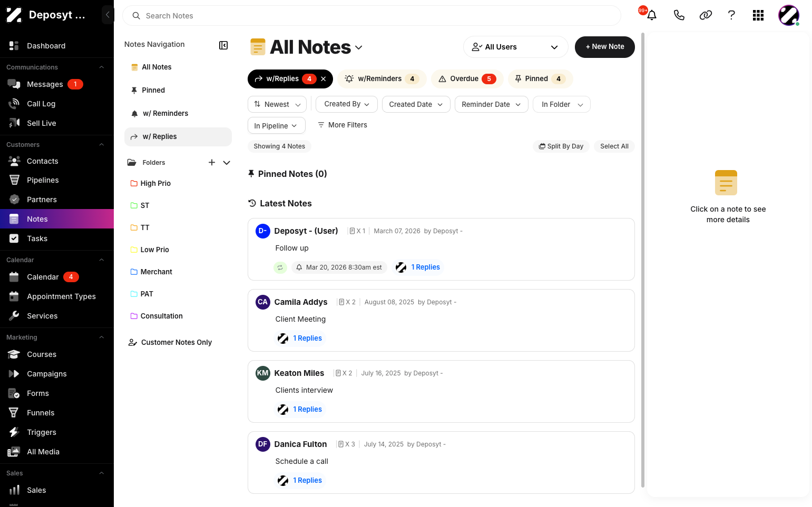Click the Search Notes field
The image size is (812, 507).
371,16
